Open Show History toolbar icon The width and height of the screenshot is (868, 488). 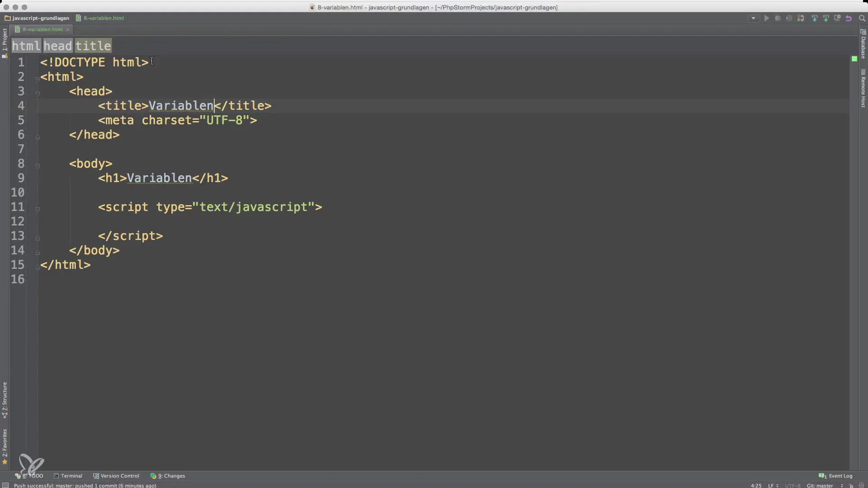click(837, 19)
